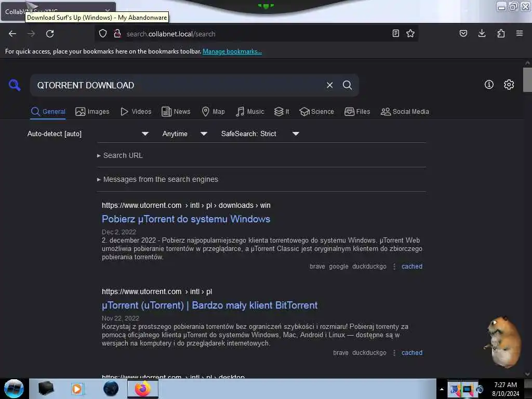Expand Messages from the search engines
Screen dimensions: 532x399
(157, 179)
